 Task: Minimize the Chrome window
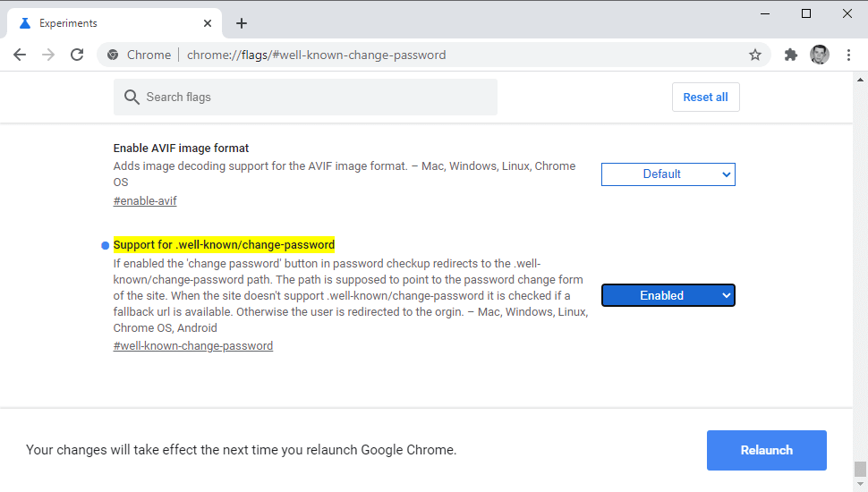(x=765, y=13)
